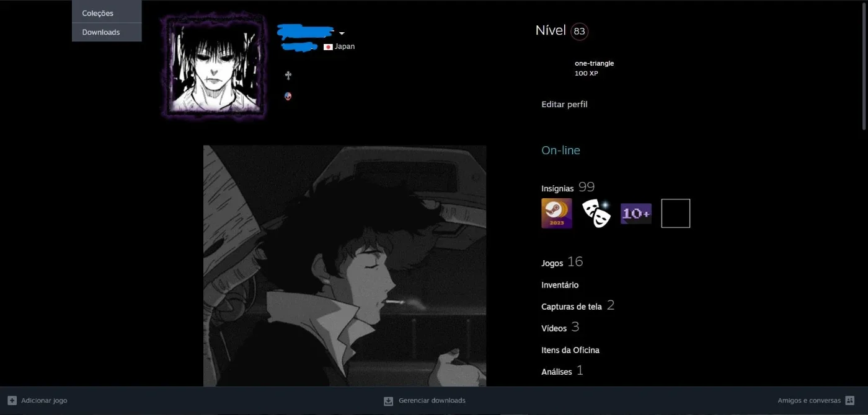Expand the username dropdown arrow
This screenshot has width=868, height=415.
[x=342, y=33]
